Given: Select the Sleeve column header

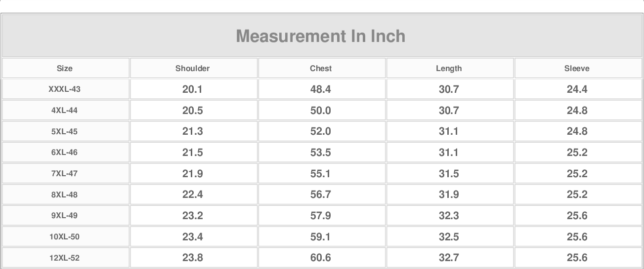Looking at the screenshot, I should click(577, 69).
